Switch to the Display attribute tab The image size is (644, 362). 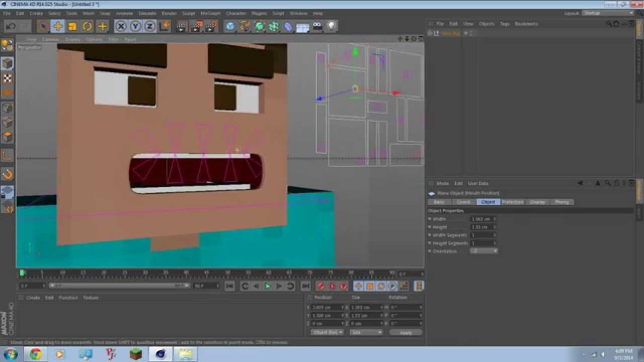pos(537,202)
